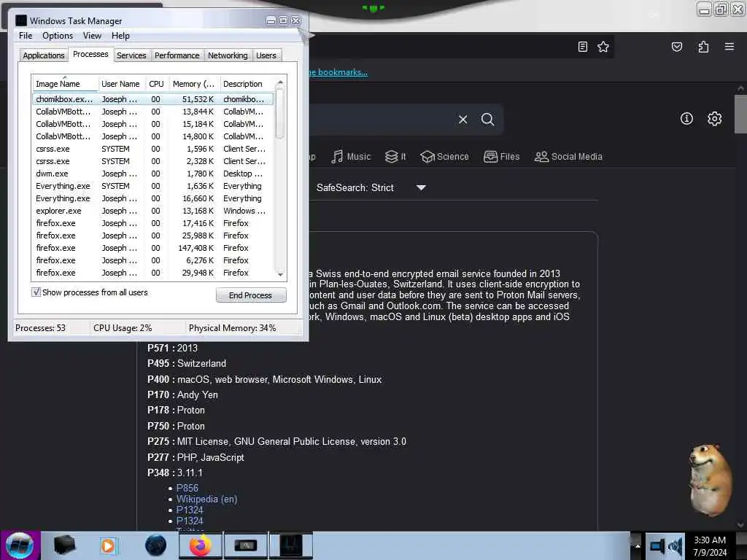Switch to the Users tab
This screenshot has height=560, width=747.
[x=266, y=55]
